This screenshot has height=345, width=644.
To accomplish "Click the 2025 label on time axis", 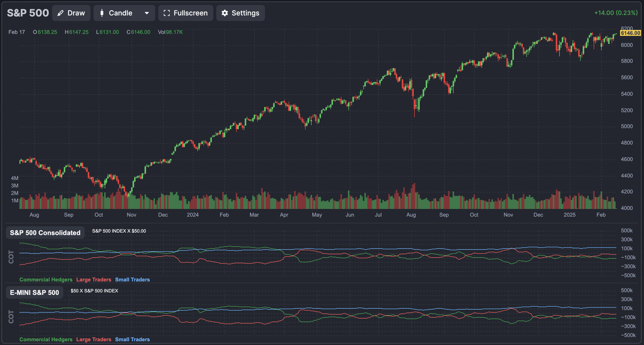I will (569, 215).
